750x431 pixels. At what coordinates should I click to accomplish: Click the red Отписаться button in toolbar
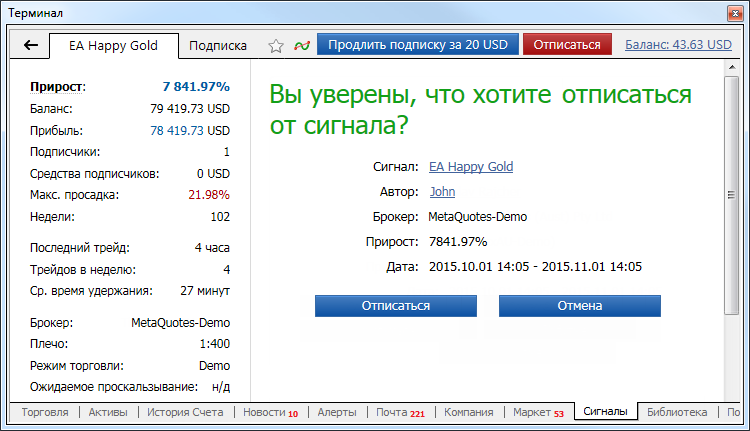[567, 44]
